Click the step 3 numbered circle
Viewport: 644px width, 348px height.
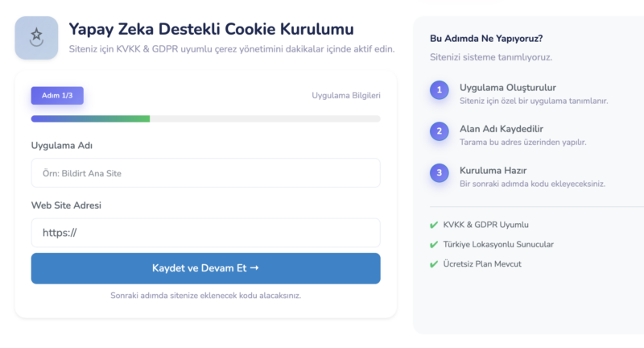point(439,172)
